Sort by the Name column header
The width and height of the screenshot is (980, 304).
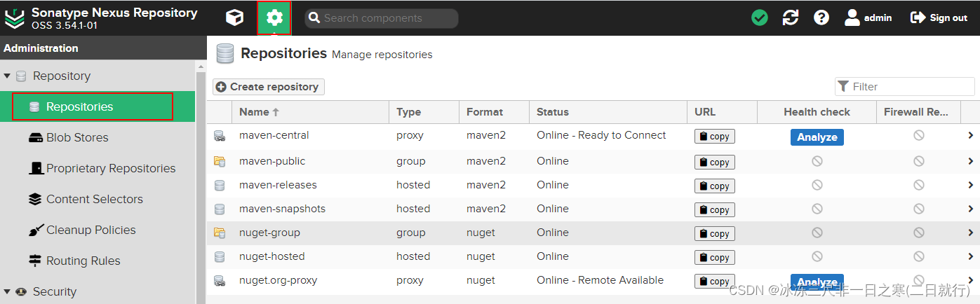point(311,111)
